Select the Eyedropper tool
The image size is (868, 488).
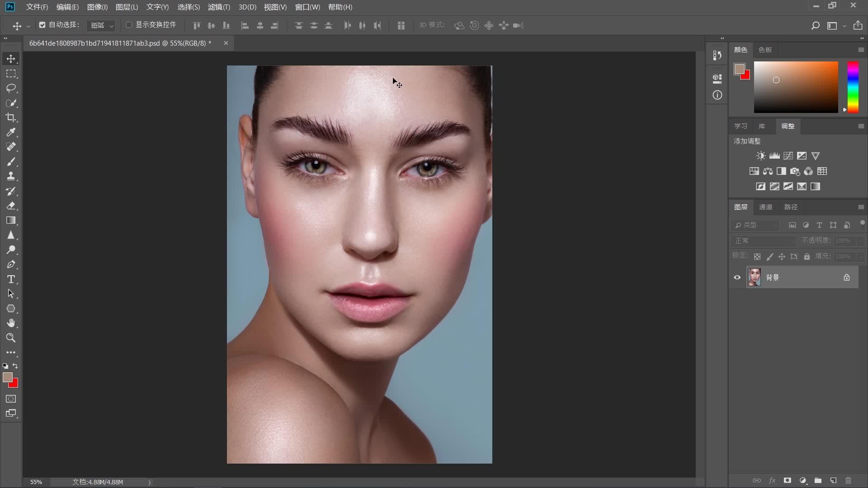tap(11, 132)
